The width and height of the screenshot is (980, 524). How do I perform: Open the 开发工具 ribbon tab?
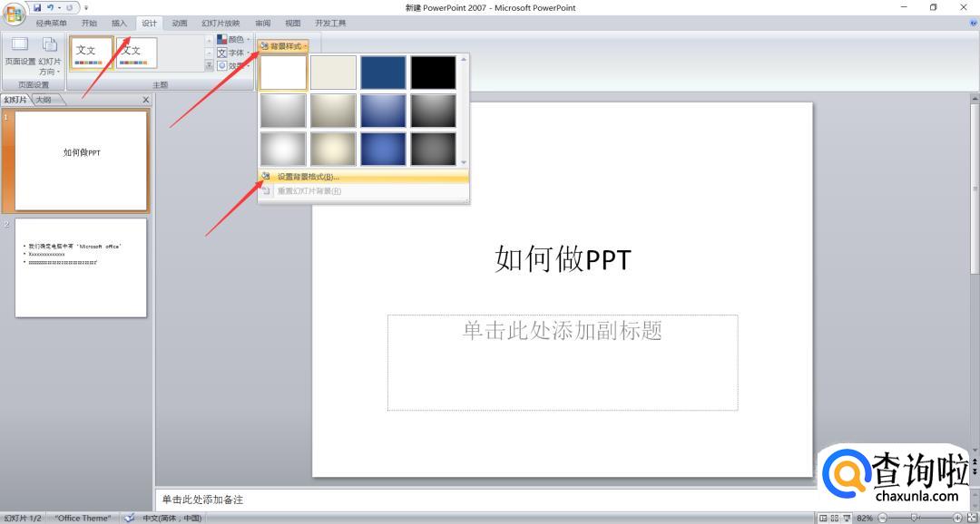(330, 23)
